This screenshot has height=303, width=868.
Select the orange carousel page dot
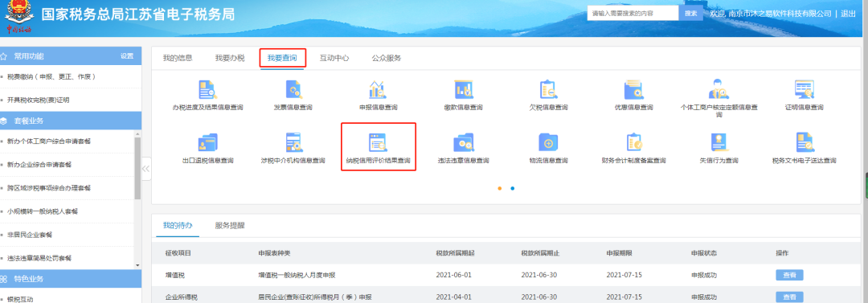click(500, 188)
